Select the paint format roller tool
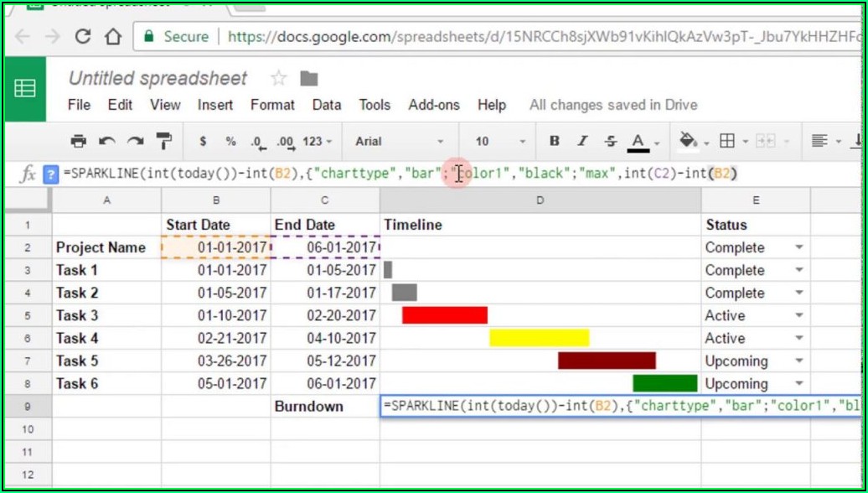 click(x=164, y=141)
